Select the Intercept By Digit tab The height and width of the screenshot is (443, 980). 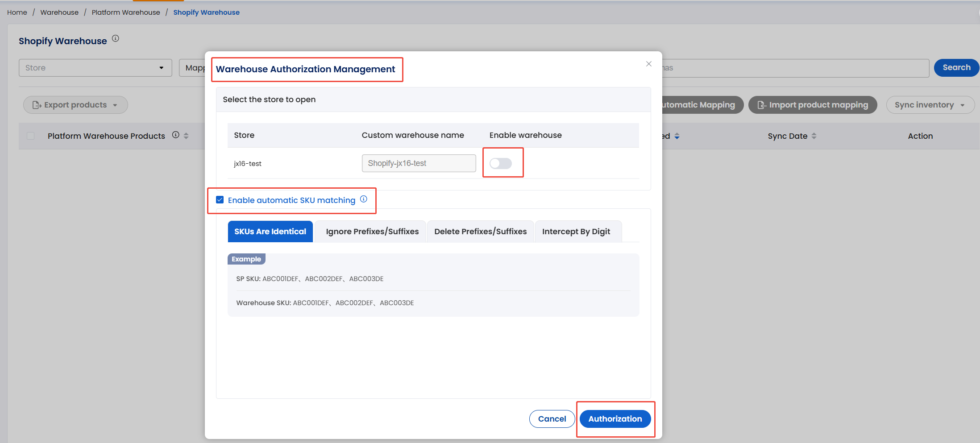tap(576, 232)
